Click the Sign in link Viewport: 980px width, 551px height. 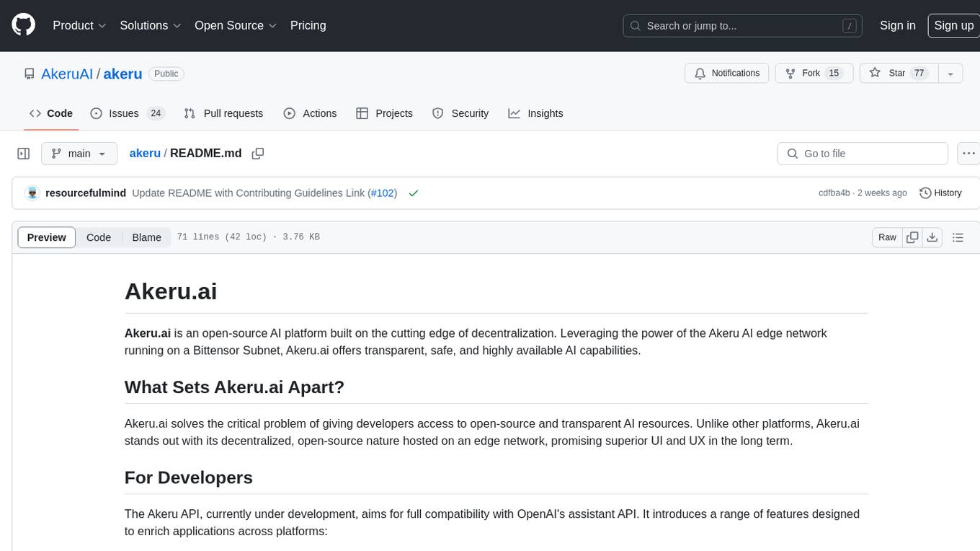pyautogui.click(x=897, y=25)
